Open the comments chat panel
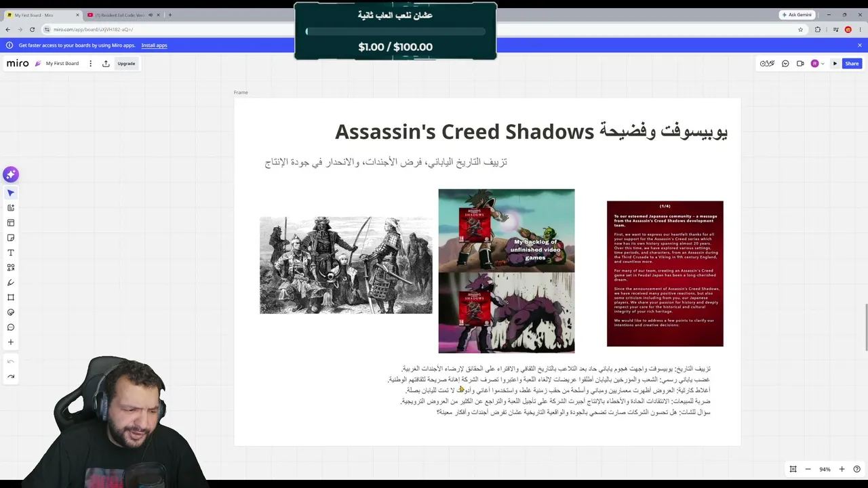This screenshot has height=488, width=868. click(785, 64)
